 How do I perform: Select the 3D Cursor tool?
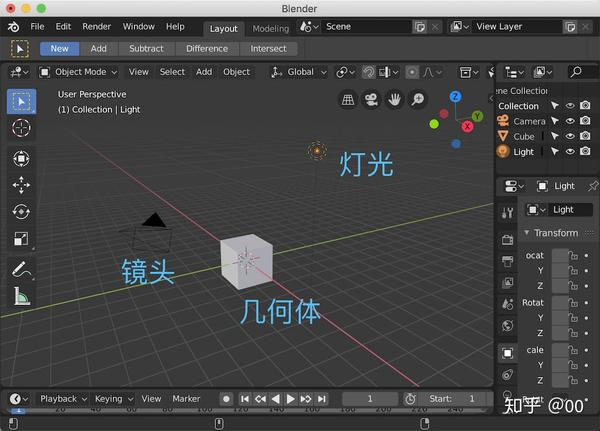(21, 128)
